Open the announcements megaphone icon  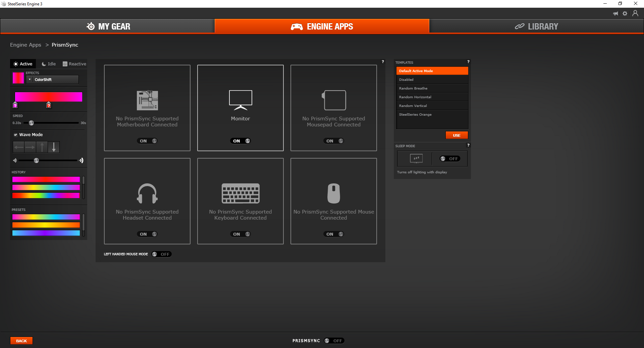point(615,13)
